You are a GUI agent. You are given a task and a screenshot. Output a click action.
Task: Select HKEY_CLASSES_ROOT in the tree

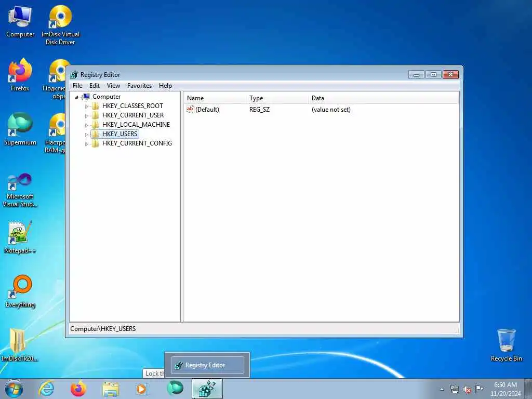(x=132, y=106)
